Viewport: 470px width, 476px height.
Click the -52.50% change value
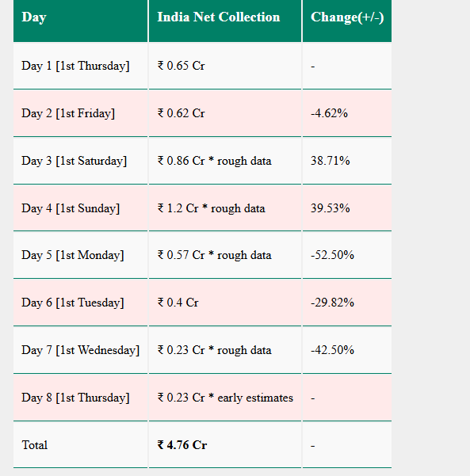pos(332,255)
